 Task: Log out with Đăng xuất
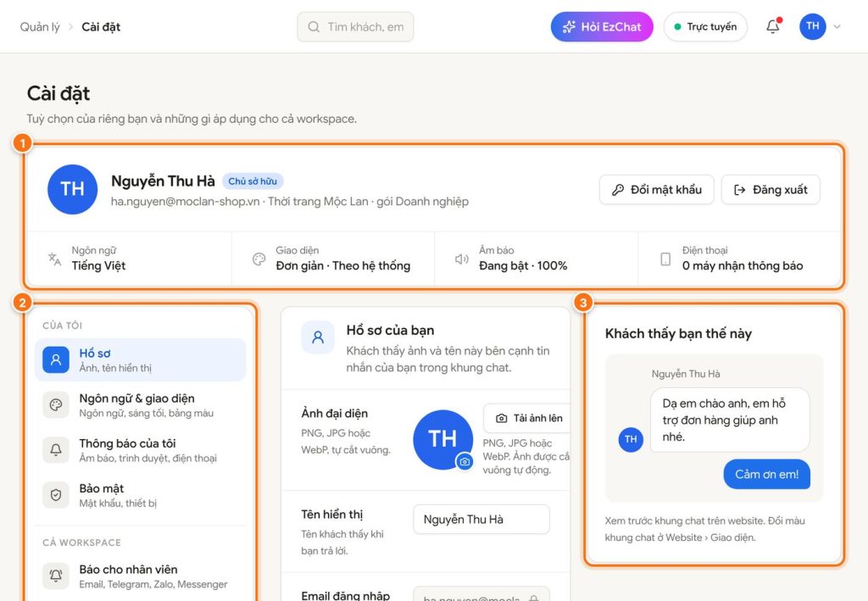coord(771,190)
